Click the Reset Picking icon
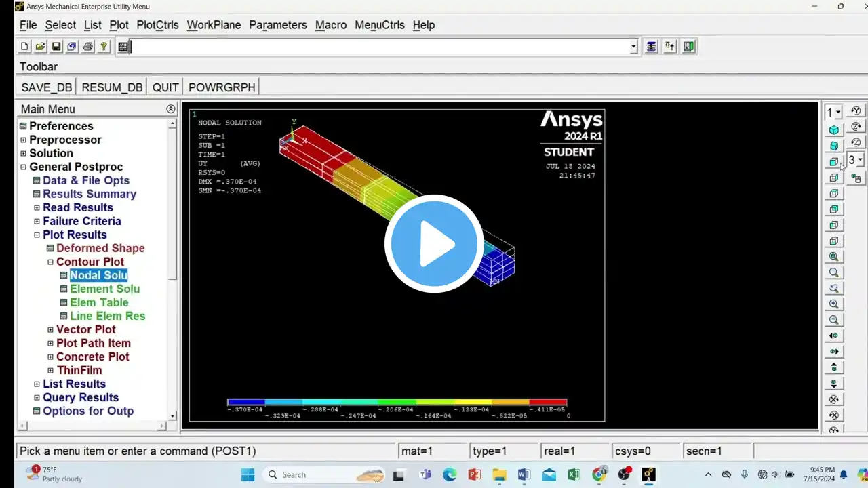This screenshot has height=488, width=868. (670, 47)
